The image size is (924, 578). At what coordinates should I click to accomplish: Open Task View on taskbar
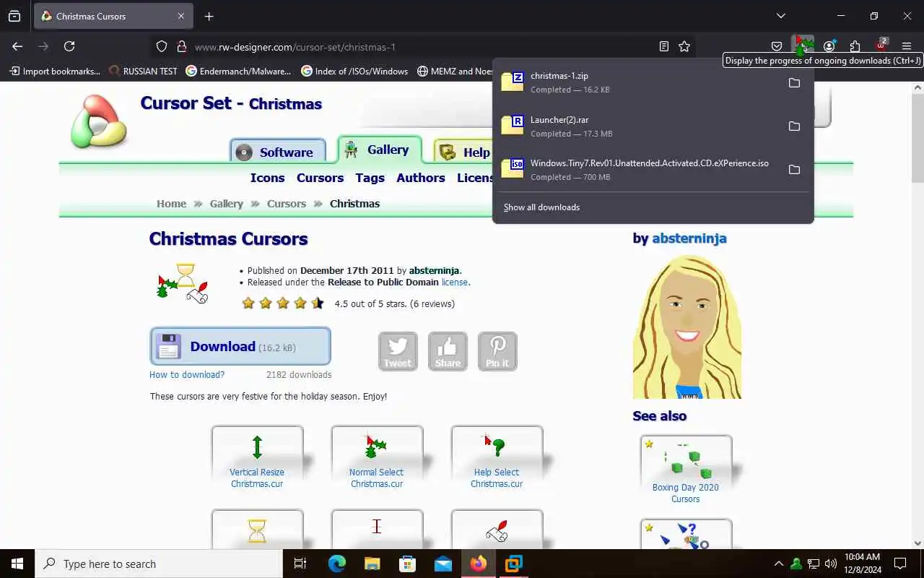pos(300,564)
